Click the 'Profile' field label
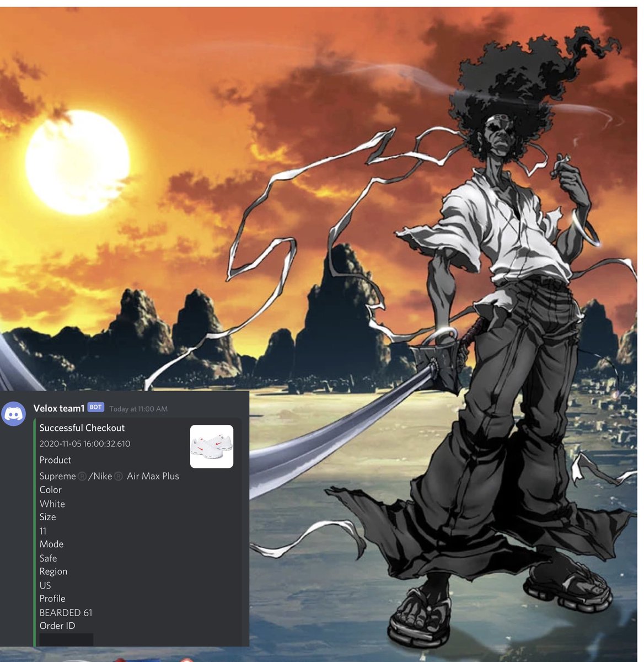This screenshot has height=662, width=644. 52,599
